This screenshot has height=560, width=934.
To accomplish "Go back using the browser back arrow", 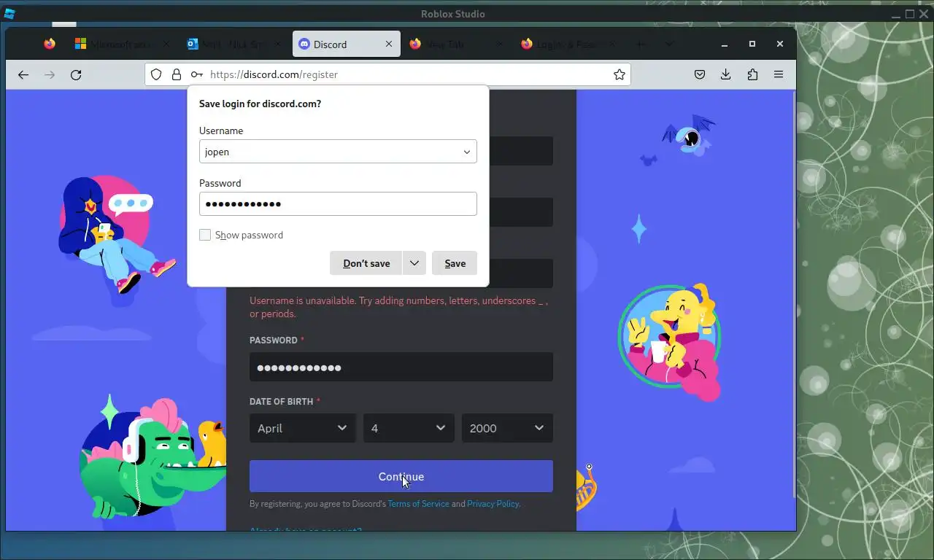I will pos(23,74).
